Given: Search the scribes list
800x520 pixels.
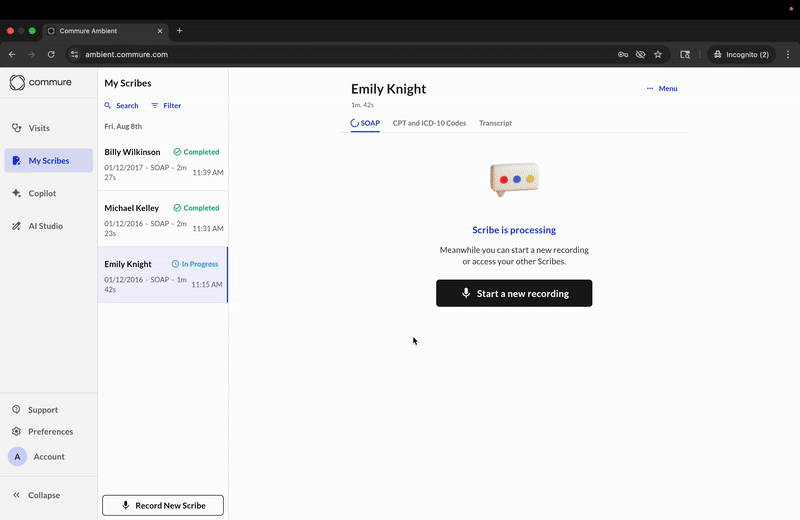Looking at the screenshot, I should [x=121, y=106].
